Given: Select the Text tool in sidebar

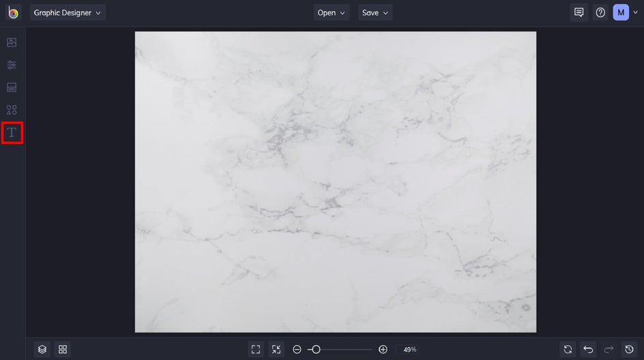Looking at the screenshot, I should (x=12, y=132).
